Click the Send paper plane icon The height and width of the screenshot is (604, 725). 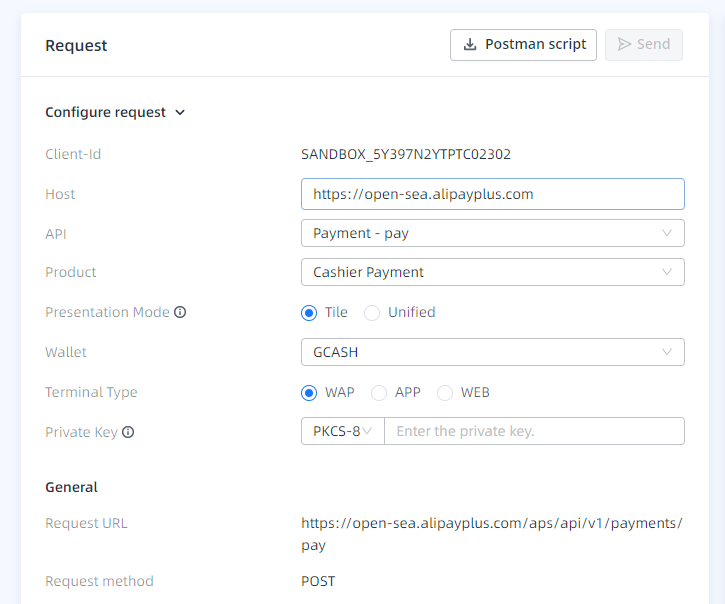point(625,45)
